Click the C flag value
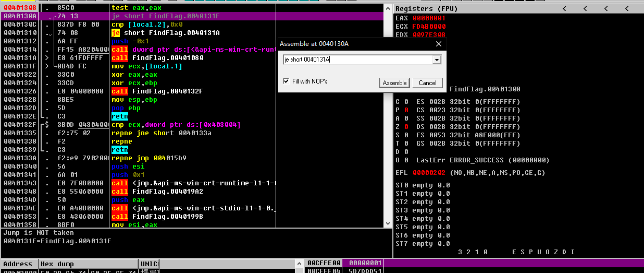The image size is (644, 273). 406,102
